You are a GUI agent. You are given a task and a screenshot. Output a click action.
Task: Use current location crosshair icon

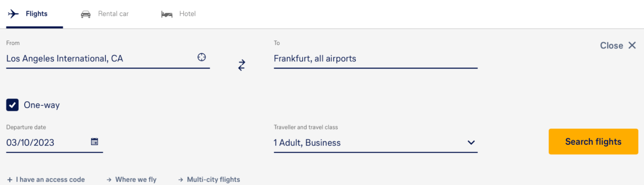point(202,57)
